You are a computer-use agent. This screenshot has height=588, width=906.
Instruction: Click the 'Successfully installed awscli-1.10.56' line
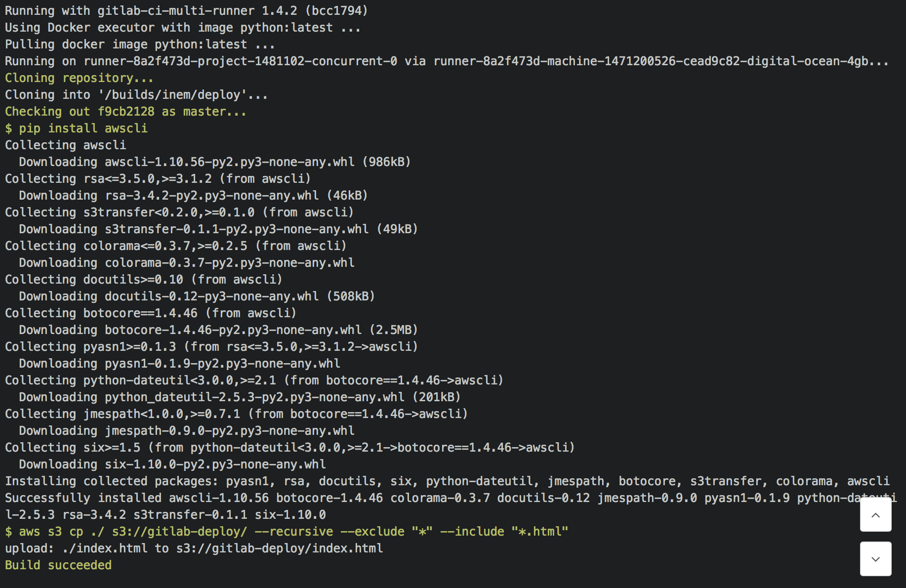tap(445, 498)
